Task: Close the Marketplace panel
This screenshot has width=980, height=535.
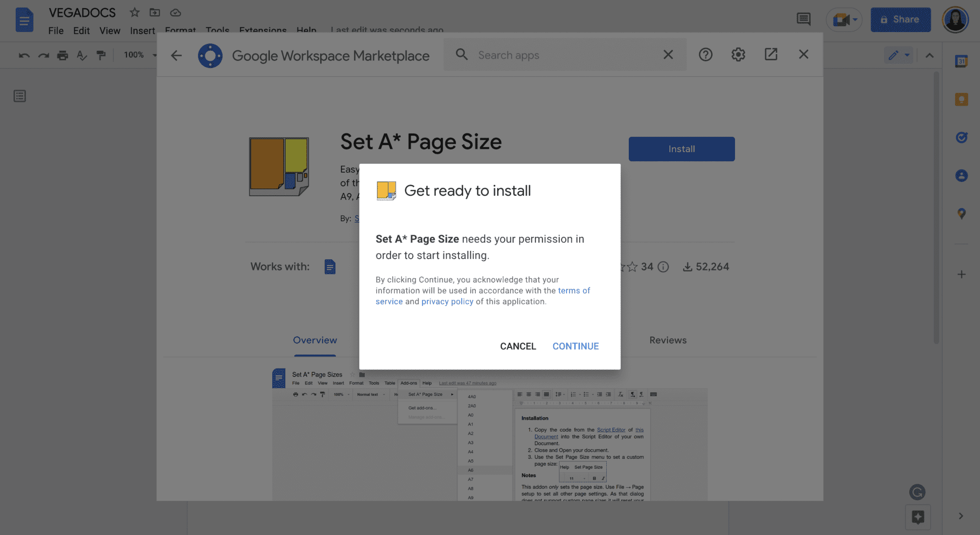Action: (x=803, y=55)
